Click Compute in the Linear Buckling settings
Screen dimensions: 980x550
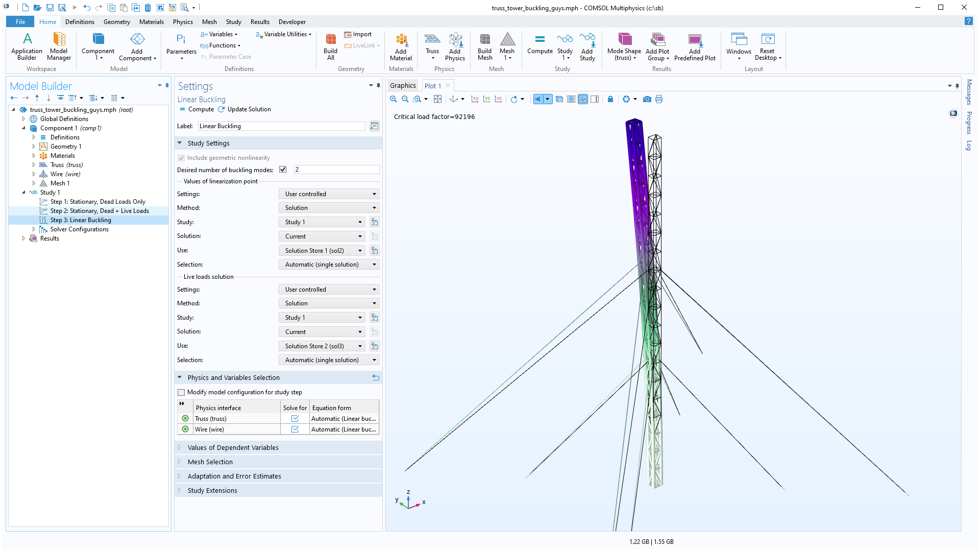(200, 109)
